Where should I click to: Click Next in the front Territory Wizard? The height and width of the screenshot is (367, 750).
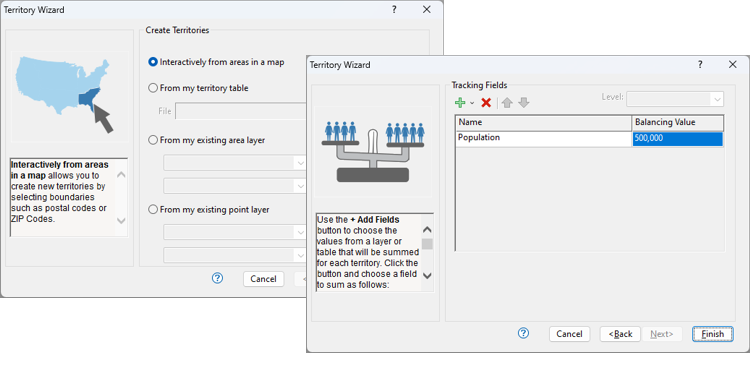[x=662, y=334]
